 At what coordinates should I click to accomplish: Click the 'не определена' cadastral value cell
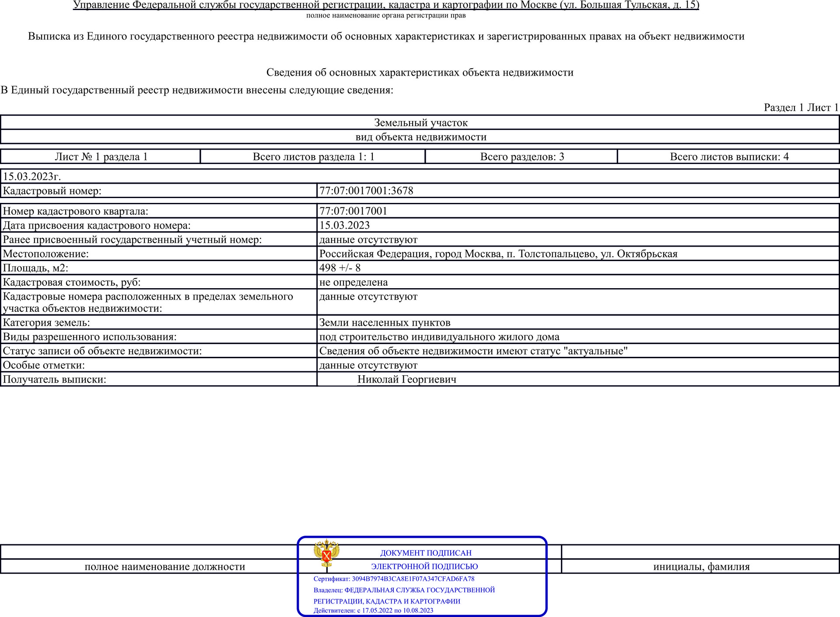(x=353, y=282)
